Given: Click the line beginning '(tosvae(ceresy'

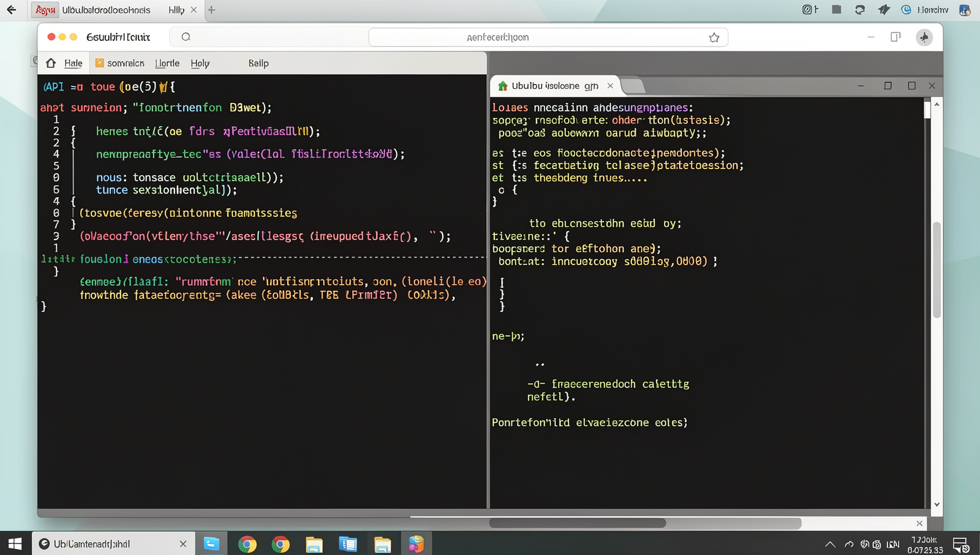Looking at the screenshot, I should coord(188,213).
